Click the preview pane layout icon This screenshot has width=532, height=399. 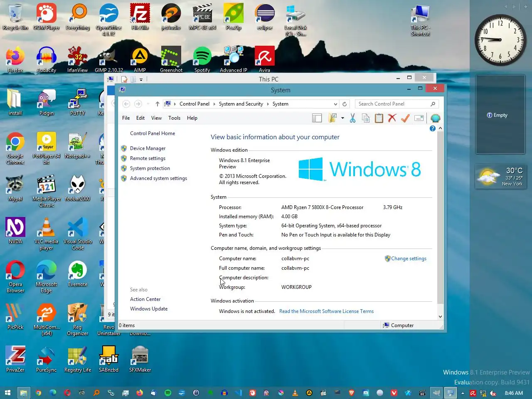coord(317,118)
